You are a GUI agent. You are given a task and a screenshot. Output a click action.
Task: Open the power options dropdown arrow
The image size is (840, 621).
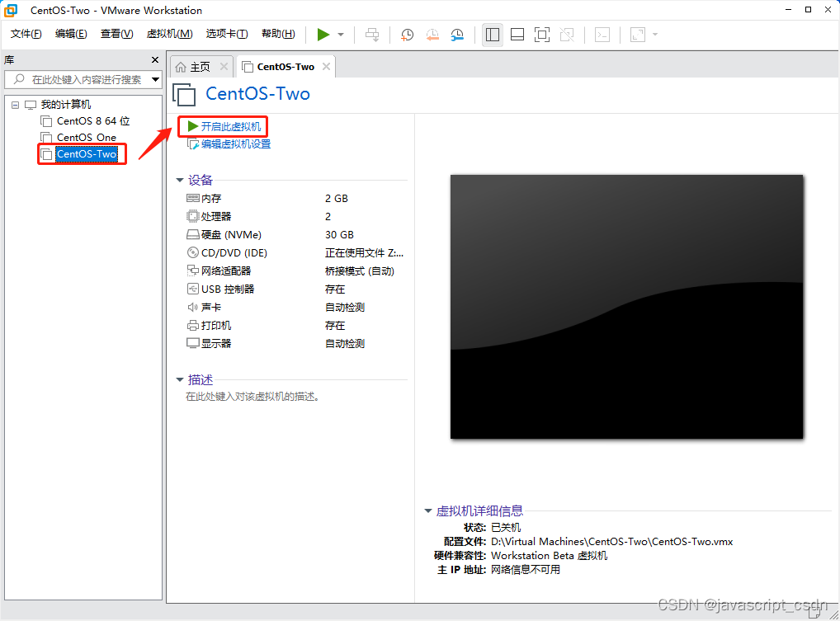[341, 35]
